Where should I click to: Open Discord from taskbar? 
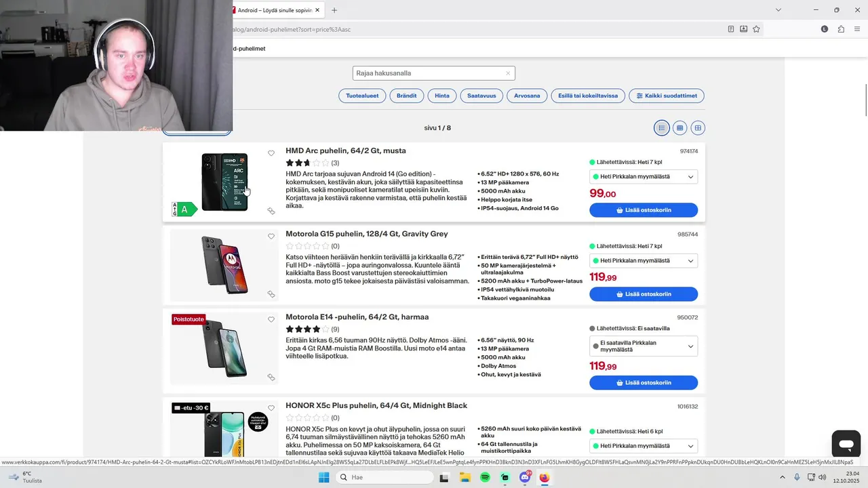(x=524, y=477)
